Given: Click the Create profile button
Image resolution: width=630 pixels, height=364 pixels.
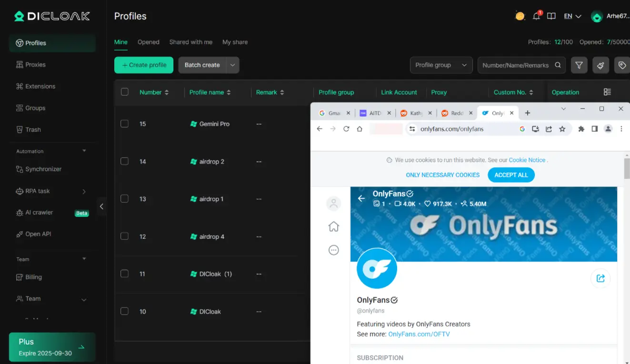Looking at the screenshot, I should click(x=144, y=65).
